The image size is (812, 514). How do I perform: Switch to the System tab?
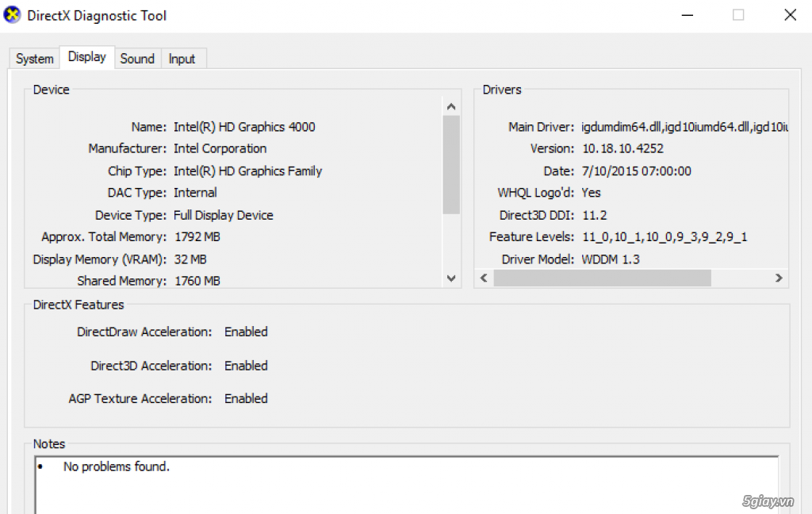pos(35,59)
